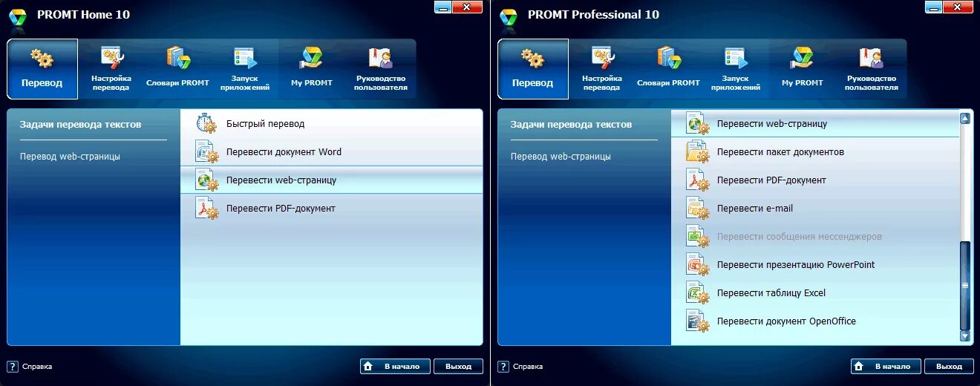Click the сообщения мессенджеров icon

(x=698, y=237)
